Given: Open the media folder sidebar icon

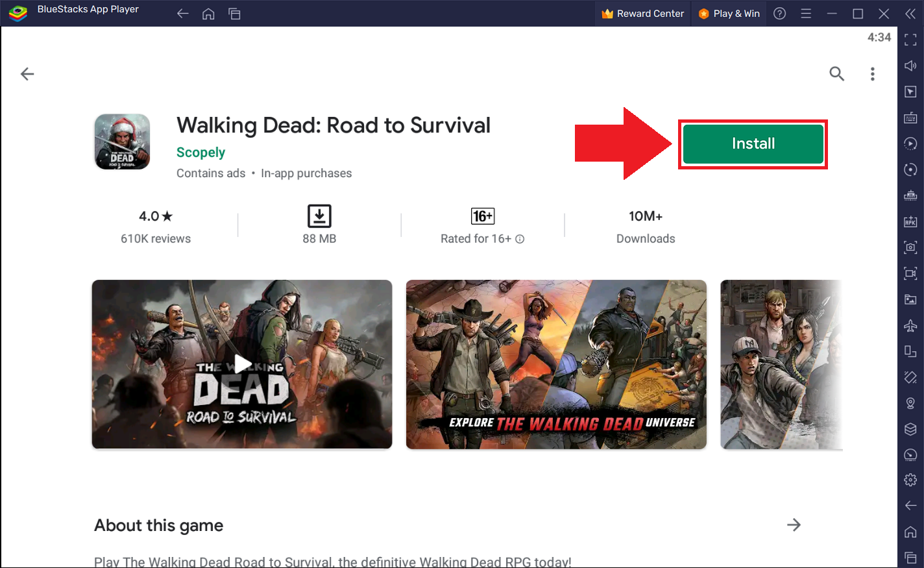Looking at the screenshot, I should point(910,299).
